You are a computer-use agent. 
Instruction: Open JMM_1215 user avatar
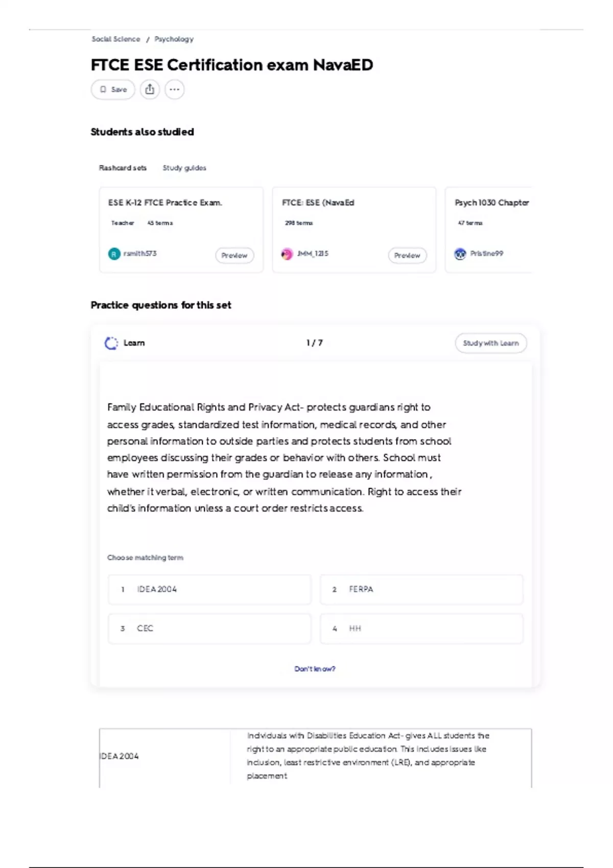[x=287, y=254]
